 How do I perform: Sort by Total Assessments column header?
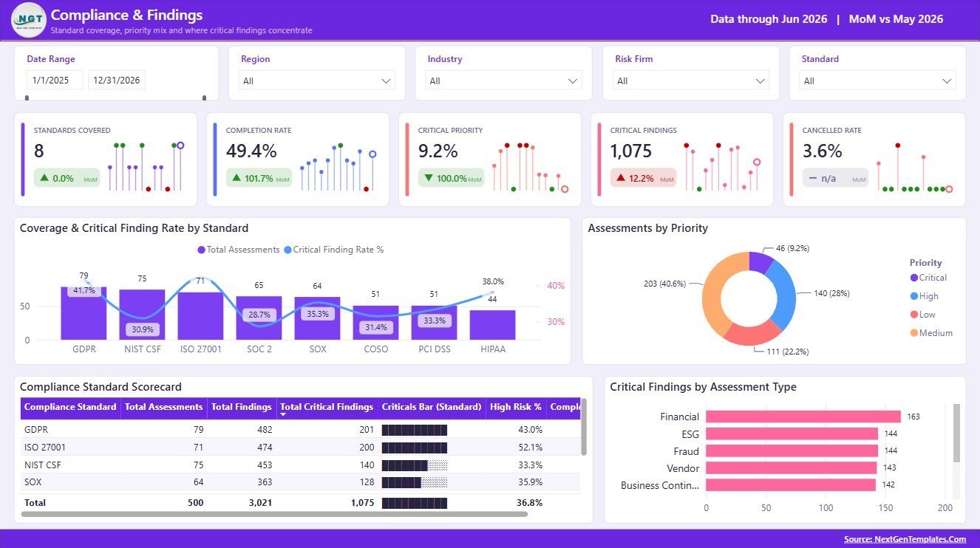pyautogui.click(x=163, y=407)
